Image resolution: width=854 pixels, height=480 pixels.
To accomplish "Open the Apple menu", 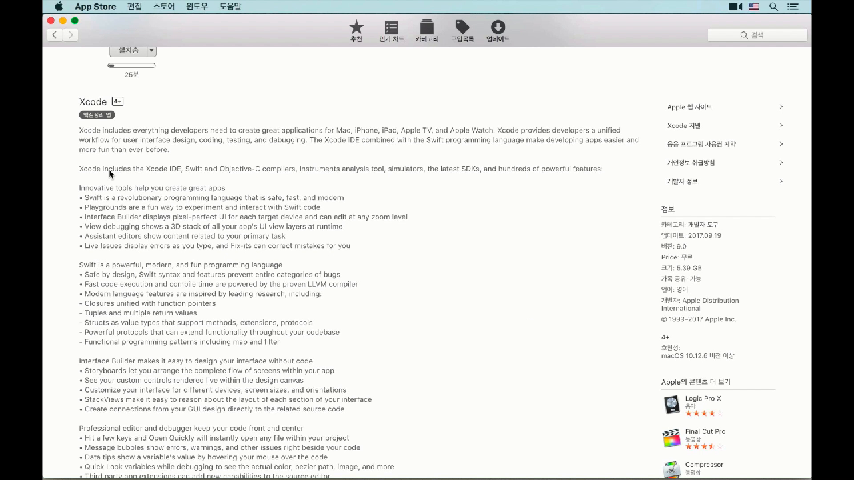I will [59, 7].
